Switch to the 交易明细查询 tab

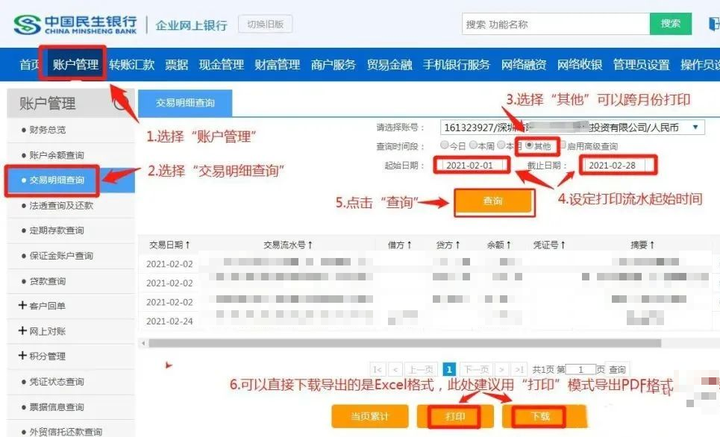tap(185, 103)
